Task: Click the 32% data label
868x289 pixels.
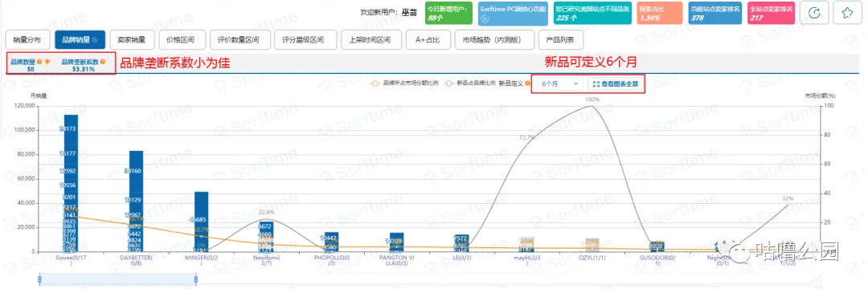Action: click(788, 198)
